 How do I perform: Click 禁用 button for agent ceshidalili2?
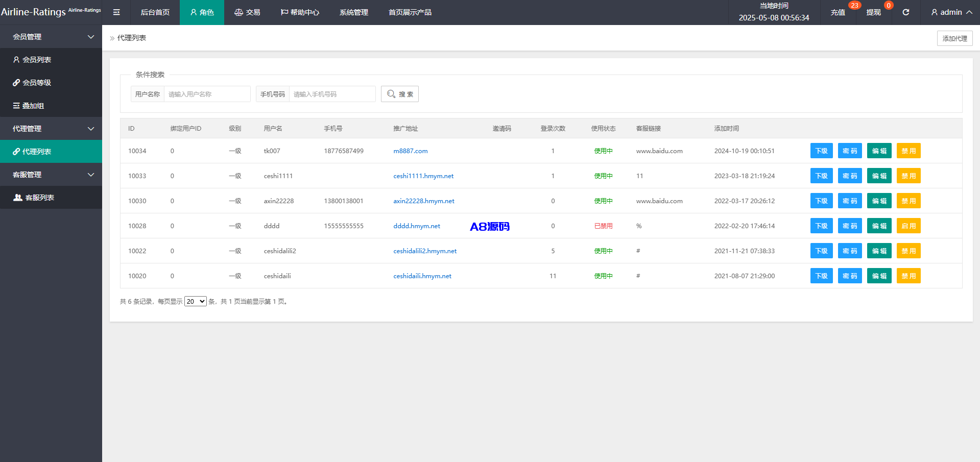tap(909, 251)
